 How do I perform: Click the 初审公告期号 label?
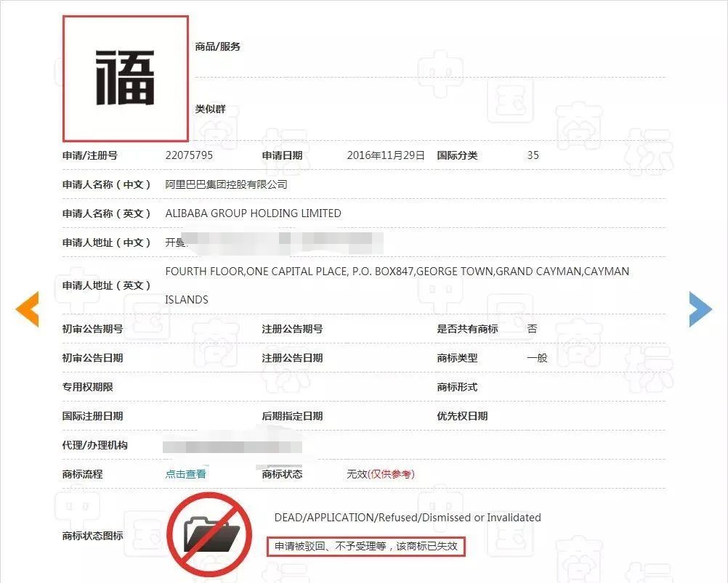click(92, 330)
